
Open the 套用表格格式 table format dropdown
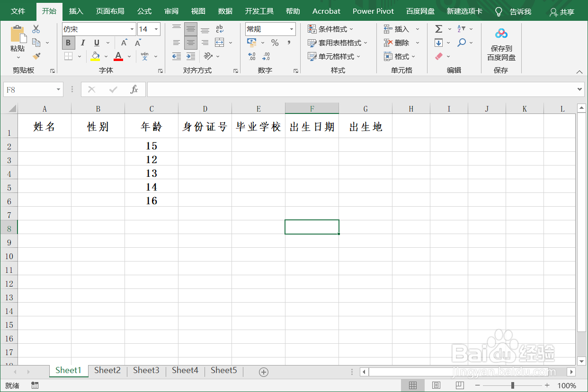click(338, 43)
